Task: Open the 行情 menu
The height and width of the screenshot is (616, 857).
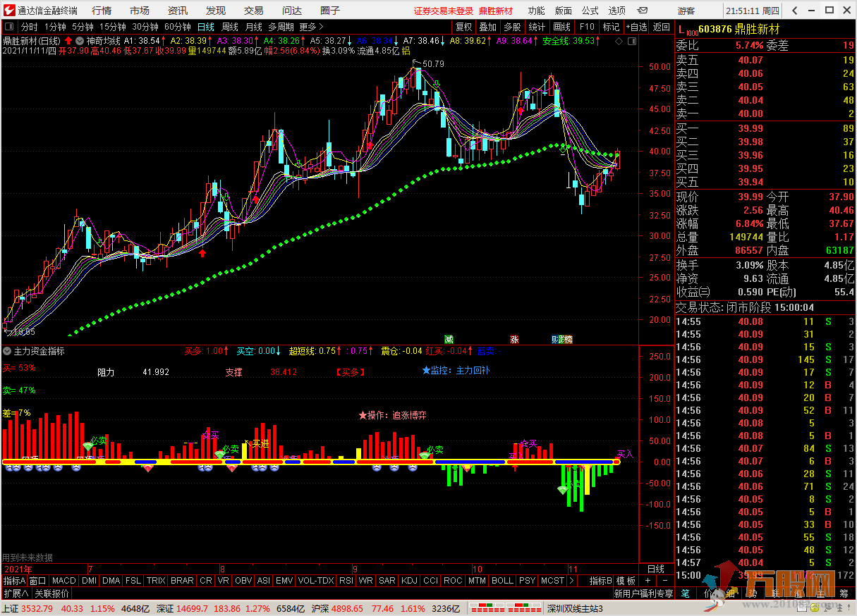Action: 102,11
